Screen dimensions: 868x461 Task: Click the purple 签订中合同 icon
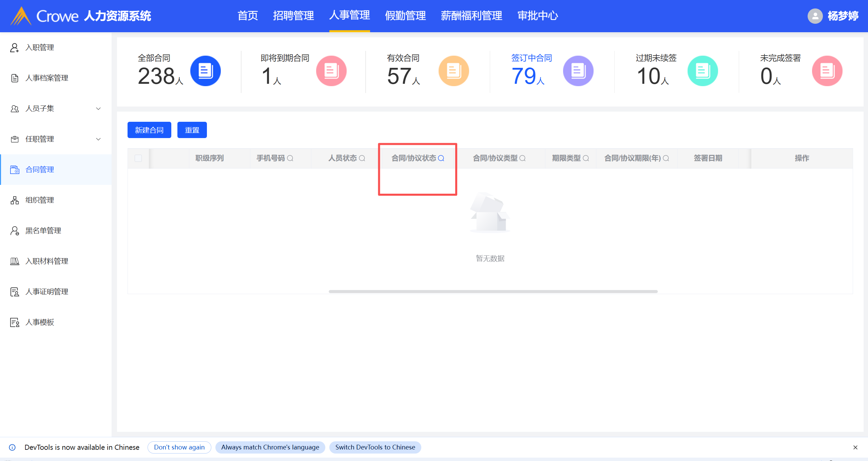pyautogui.click(x=578, y=71)
